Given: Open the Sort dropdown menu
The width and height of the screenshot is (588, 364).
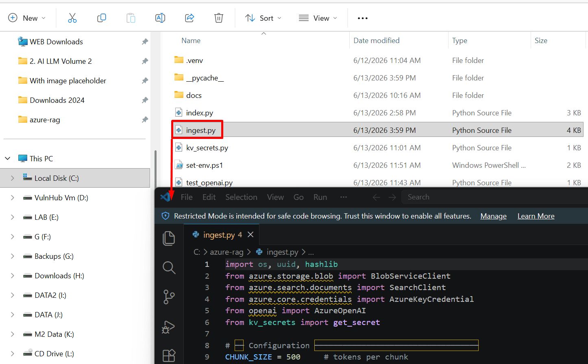Looking at the screenshot, I should point(264,18).
